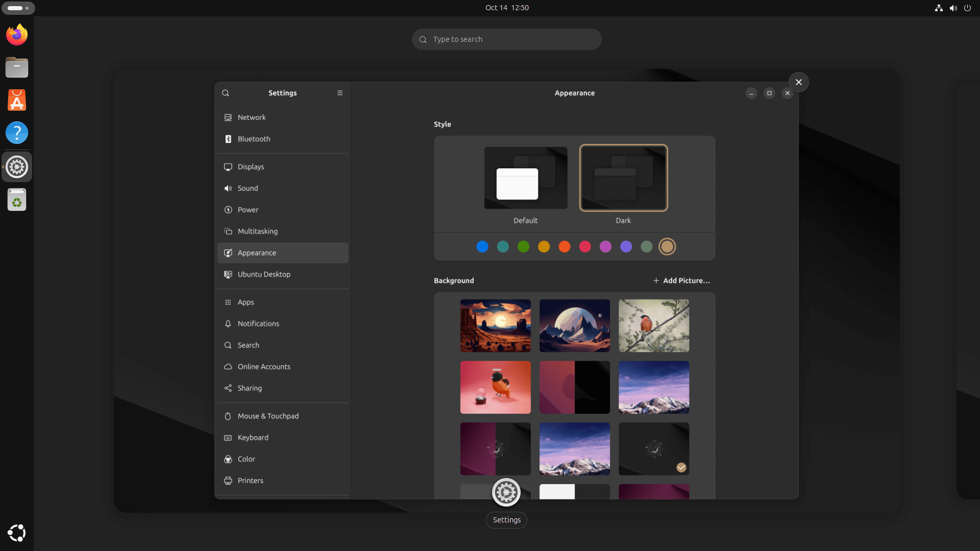The height and width of the screenshot is (551, 980).
Task: Click the Power settings icon in the sidebar
Action: (228, 210)
